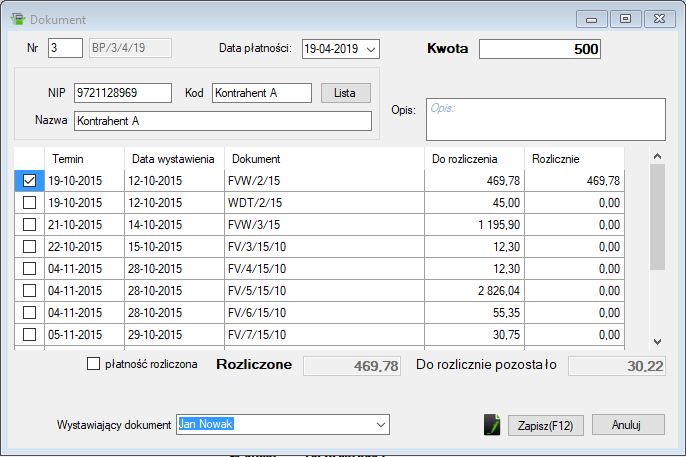This screenshot has width=686, height=457.
Task: Save with the Zapisz(F12) button
Action: 545,425
